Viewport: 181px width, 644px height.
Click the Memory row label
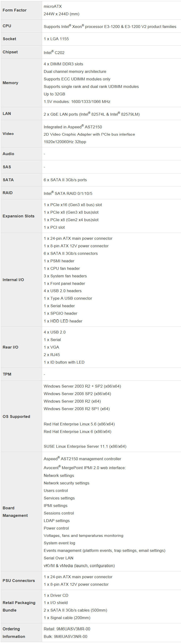pos(10,83)
